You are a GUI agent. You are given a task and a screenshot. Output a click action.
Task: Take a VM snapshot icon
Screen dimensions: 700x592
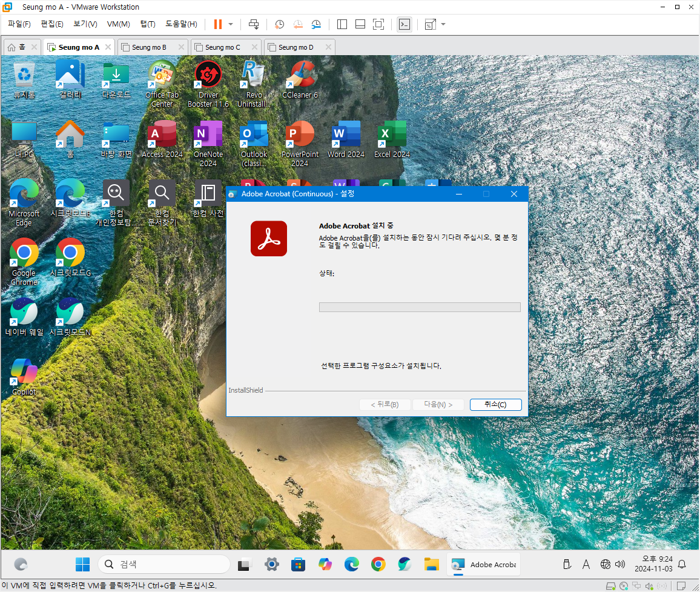[280, 24]
